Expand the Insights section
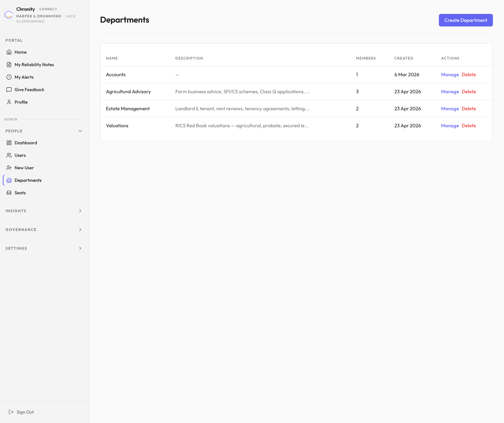 (x=80, y=211)
